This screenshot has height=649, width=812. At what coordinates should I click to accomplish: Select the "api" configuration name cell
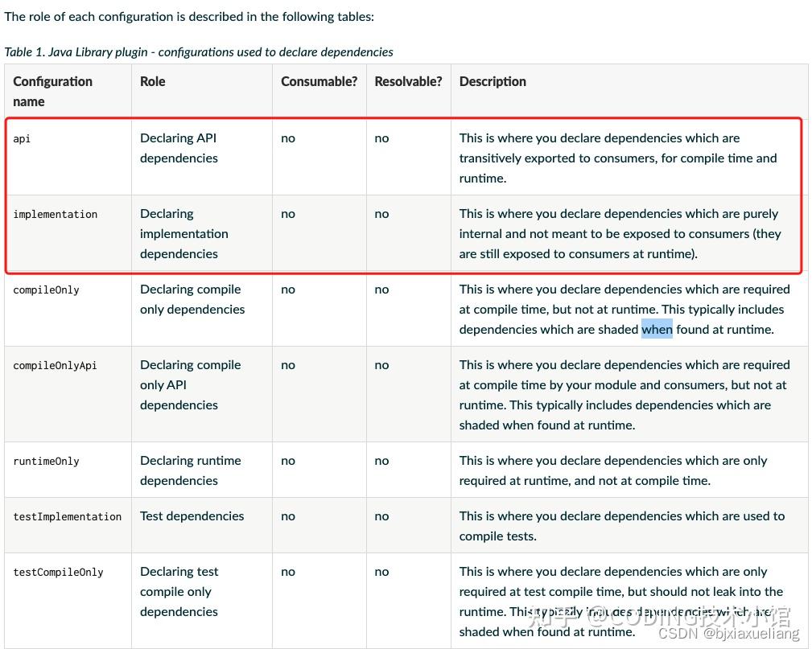point(23,138)
